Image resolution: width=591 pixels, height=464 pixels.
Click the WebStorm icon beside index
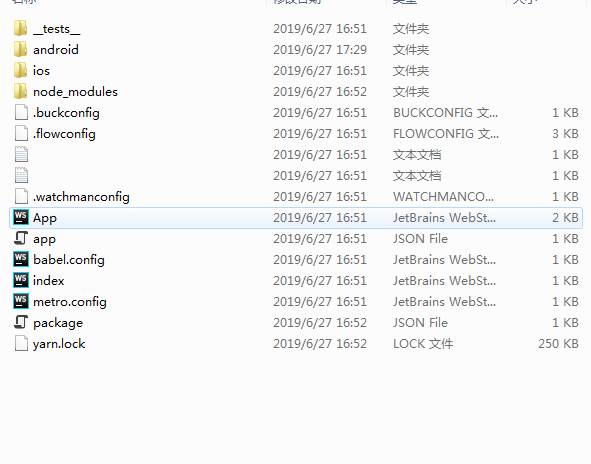coord(21,280)
